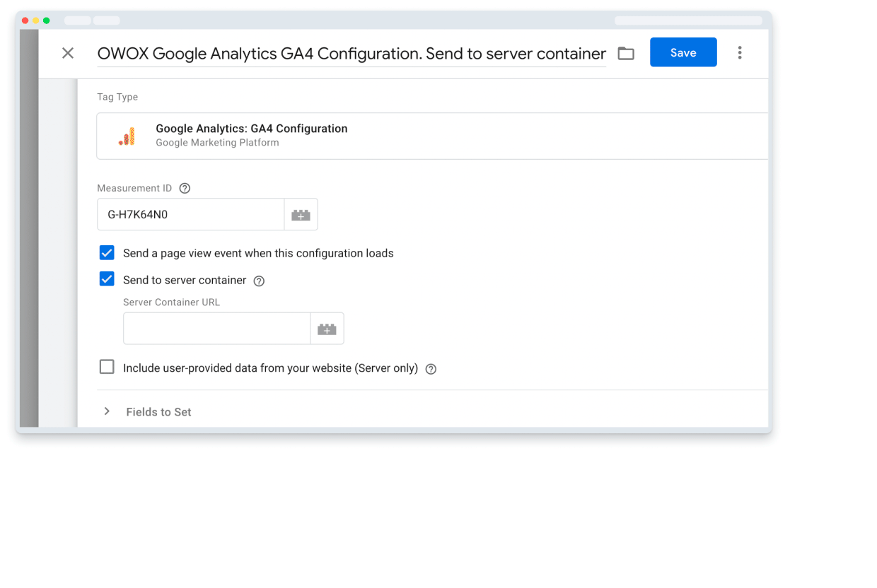Close the tag editor with the X icon
The width and height of the screenshot is (877, 588).
(68, 53)
